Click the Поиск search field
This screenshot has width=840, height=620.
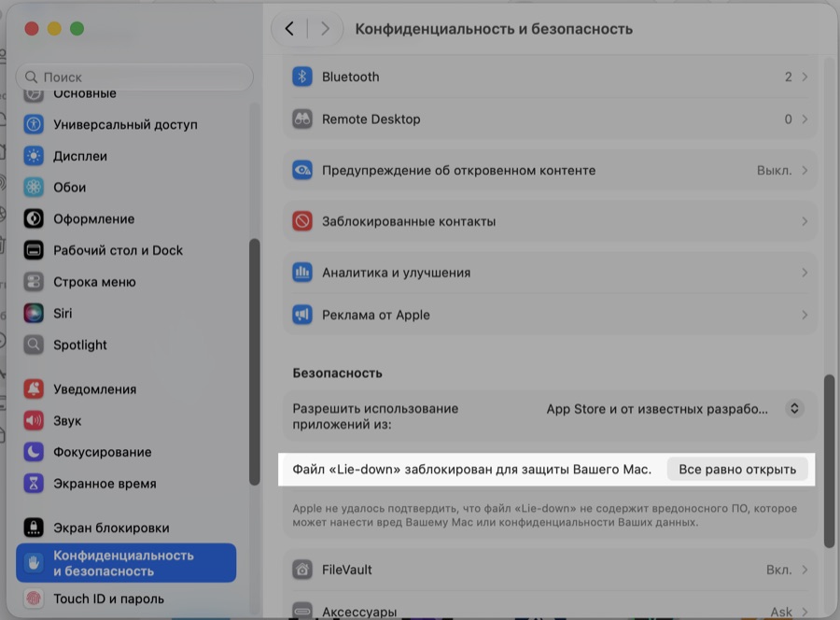click(x=134, y=77)
